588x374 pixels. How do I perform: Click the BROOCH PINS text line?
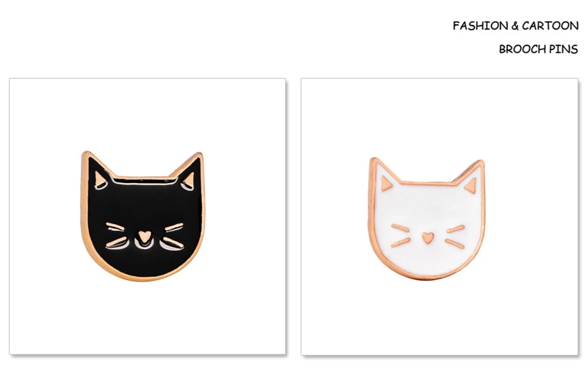click(x=539, y=49)
